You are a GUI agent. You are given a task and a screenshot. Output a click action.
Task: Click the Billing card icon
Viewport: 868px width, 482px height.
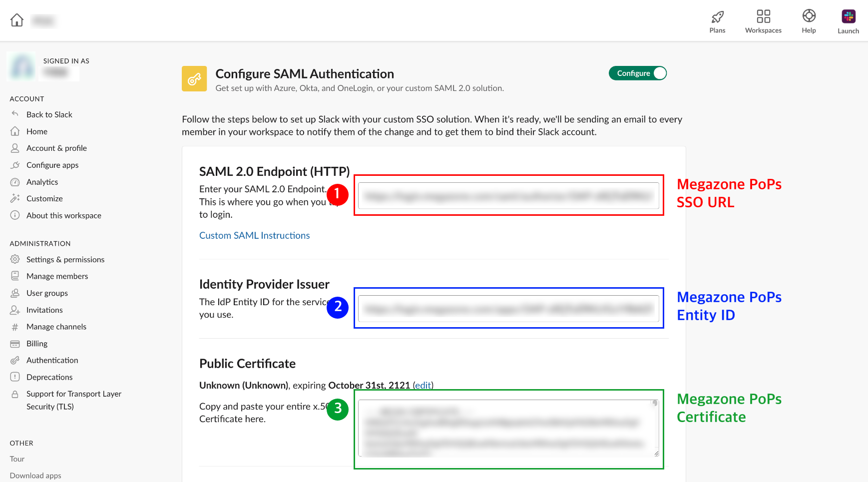[x=15, y=344]
